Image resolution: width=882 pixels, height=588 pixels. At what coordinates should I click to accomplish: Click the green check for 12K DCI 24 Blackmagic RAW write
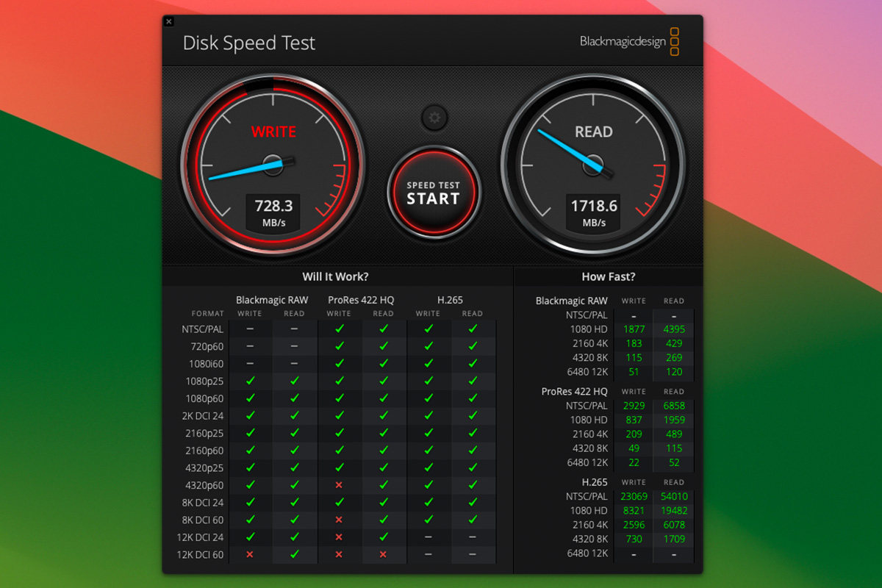[250, 537]
